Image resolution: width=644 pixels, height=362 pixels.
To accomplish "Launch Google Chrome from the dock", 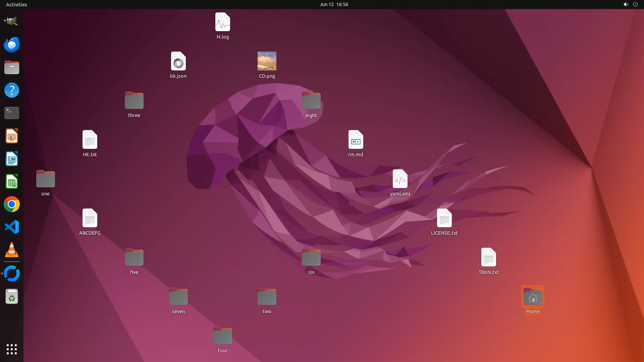I will click(11, 204).
